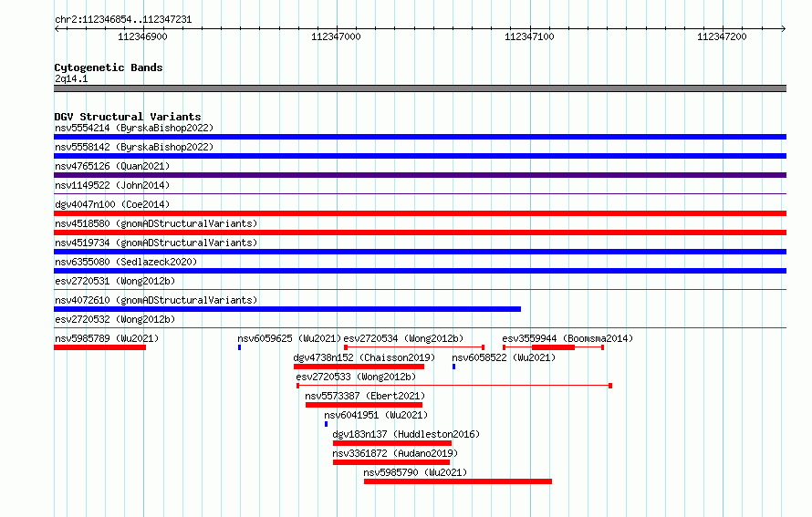Click the 112347200 ruler tick label
Image resolution: width=812 pixels, height=517 pixels.
click(722, 36)
